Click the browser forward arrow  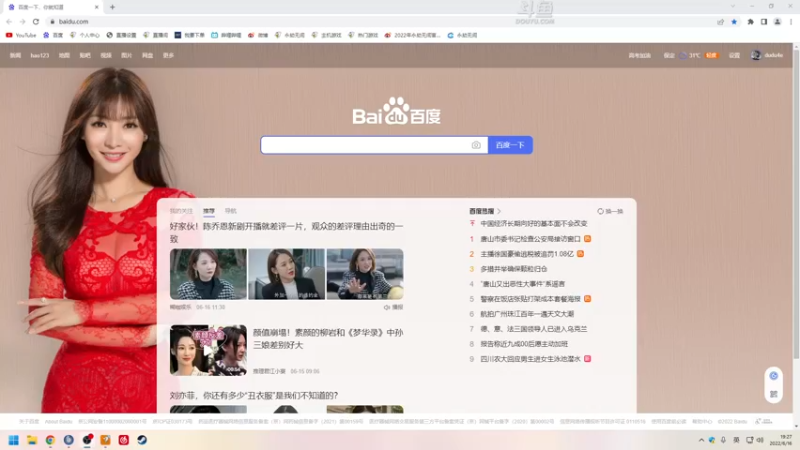[x=22, y=21]
